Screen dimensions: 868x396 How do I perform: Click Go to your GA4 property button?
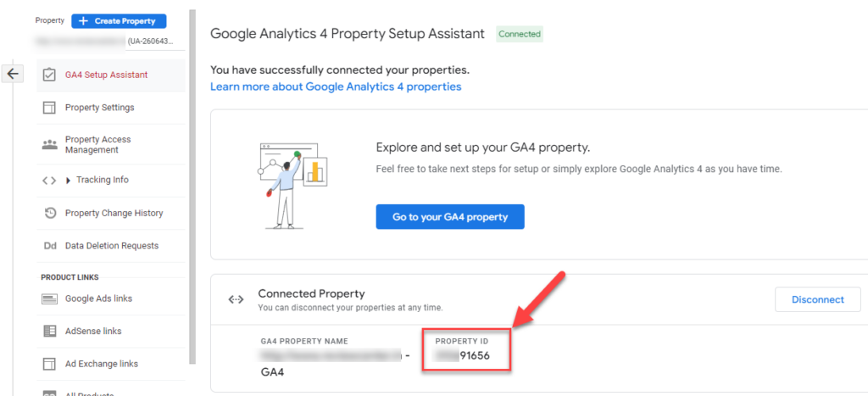tap(450, 217)
